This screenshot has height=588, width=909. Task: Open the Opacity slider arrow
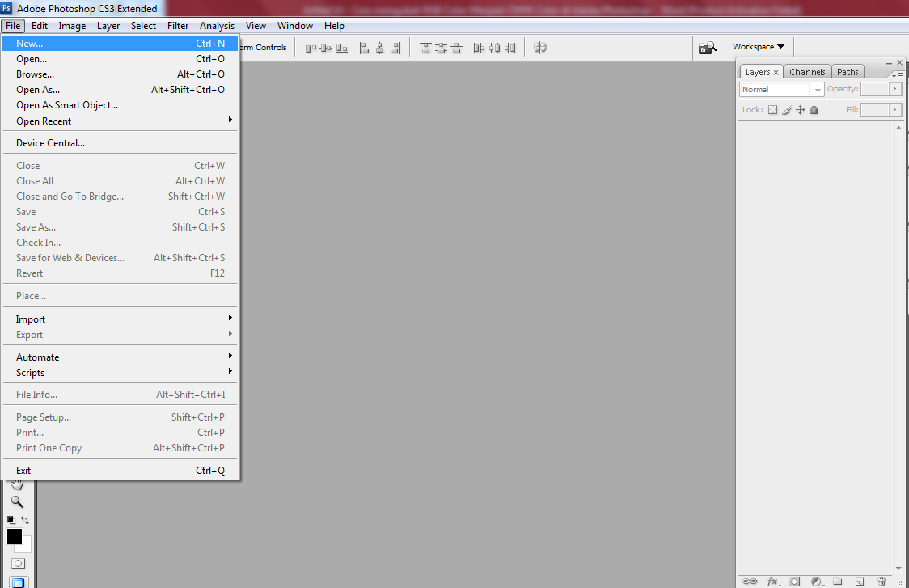(895, 89)
